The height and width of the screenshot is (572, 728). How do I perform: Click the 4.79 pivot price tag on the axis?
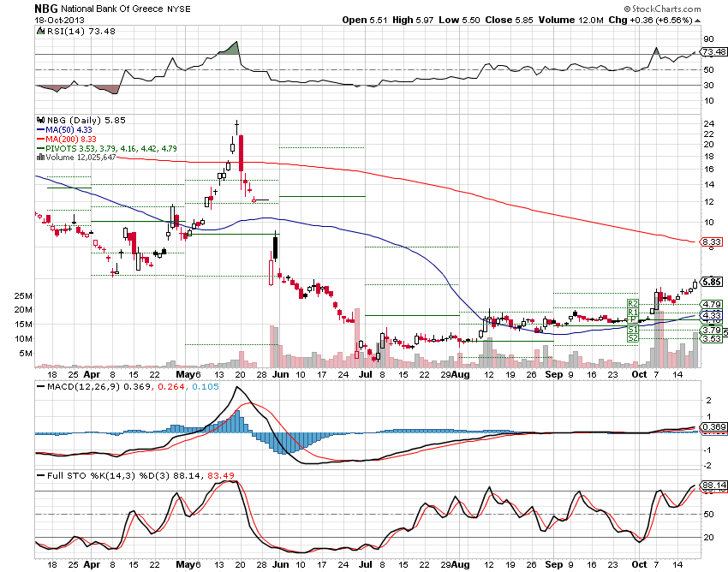pos(711,305)
